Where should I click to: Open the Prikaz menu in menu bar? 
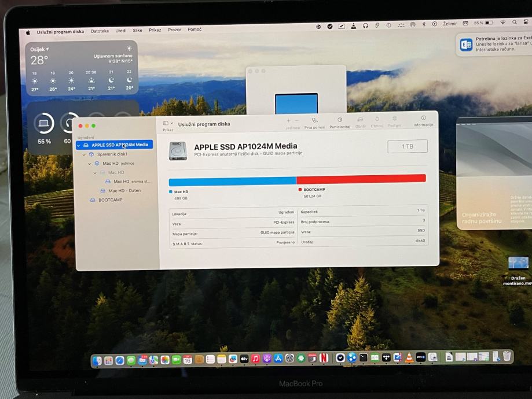tap(155, 30)
